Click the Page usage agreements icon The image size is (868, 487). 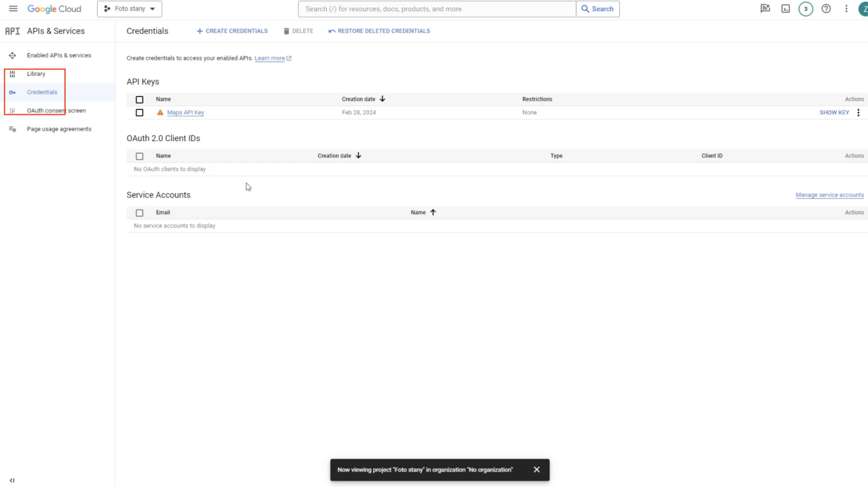[x=12, y=129]
